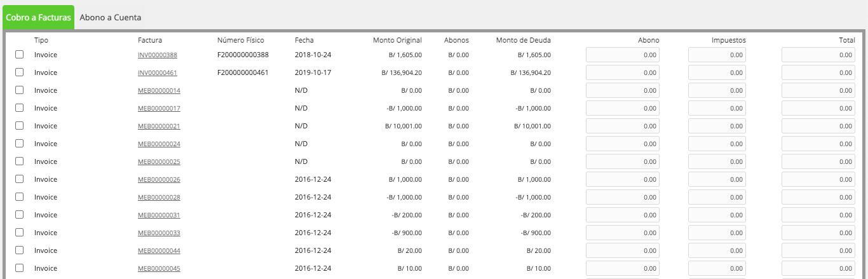Click the Total field for MEB00000045 row
The width and height of the screenshot is (868, 279).
(818, 269)
